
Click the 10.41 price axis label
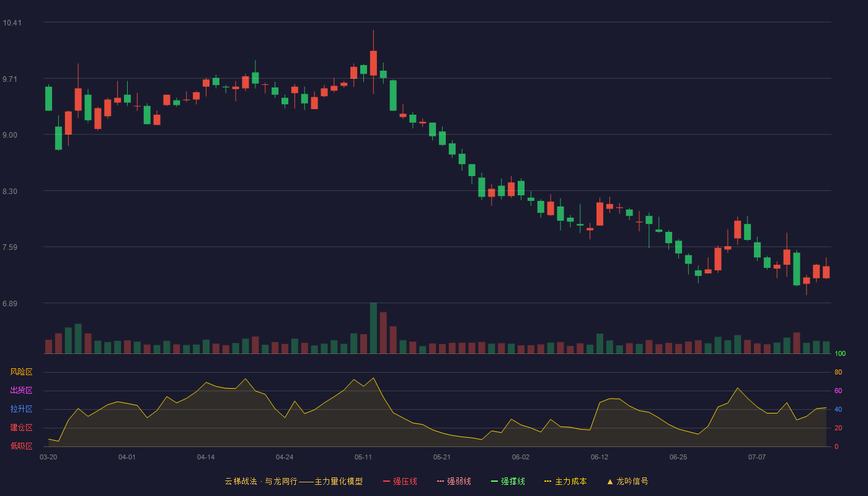click(12, 23)
